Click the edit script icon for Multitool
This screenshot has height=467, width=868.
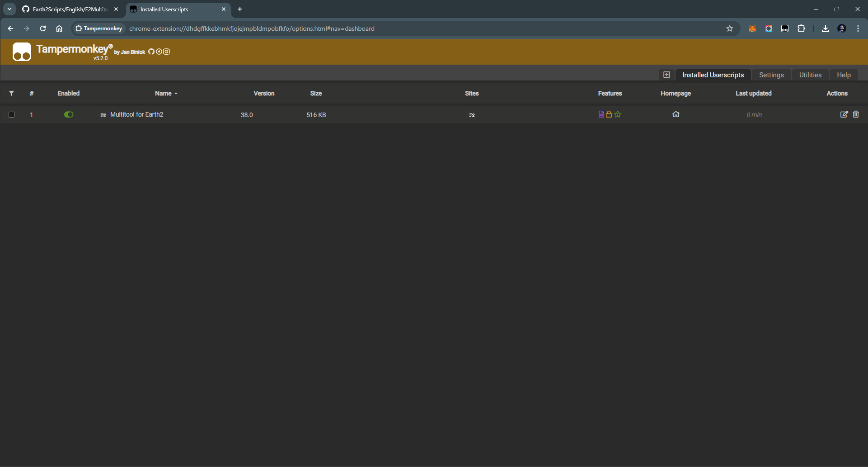point(844,114)
